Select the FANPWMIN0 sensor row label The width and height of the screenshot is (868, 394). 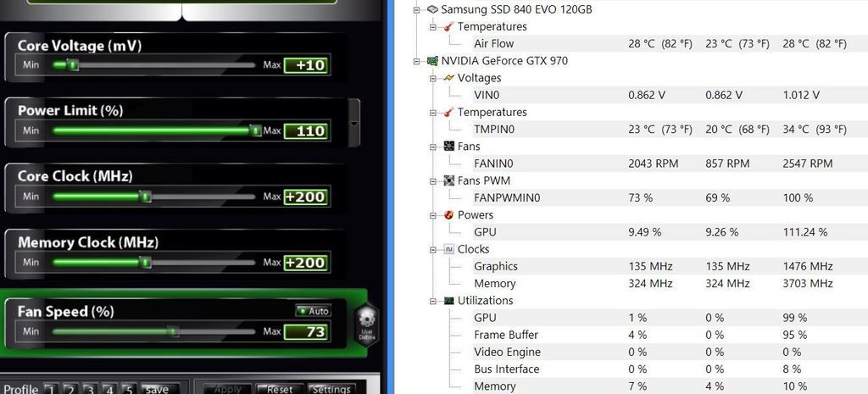(507, 197)
